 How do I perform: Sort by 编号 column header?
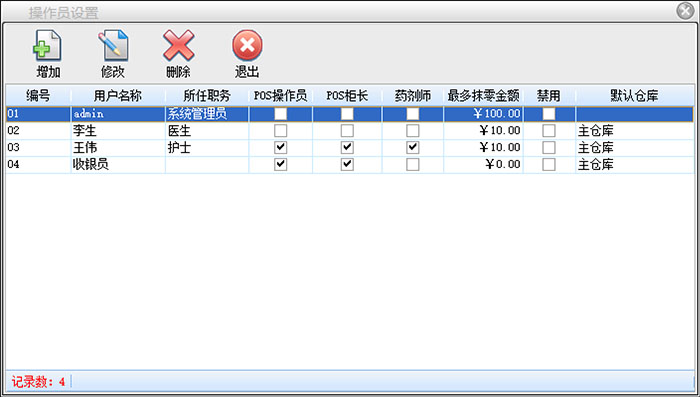(x=38, y=96)
